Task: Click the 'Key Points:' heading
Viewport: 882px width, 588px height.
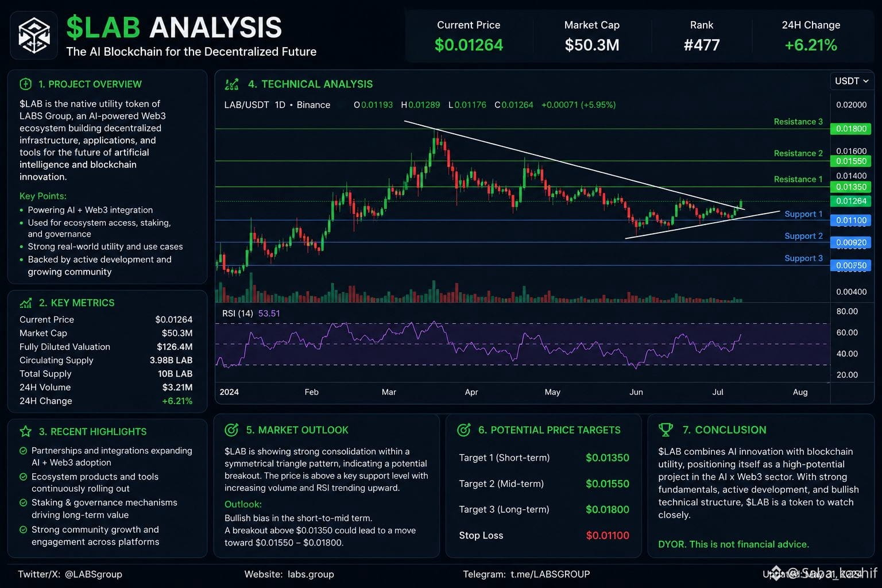Action: tap(43, 196)
